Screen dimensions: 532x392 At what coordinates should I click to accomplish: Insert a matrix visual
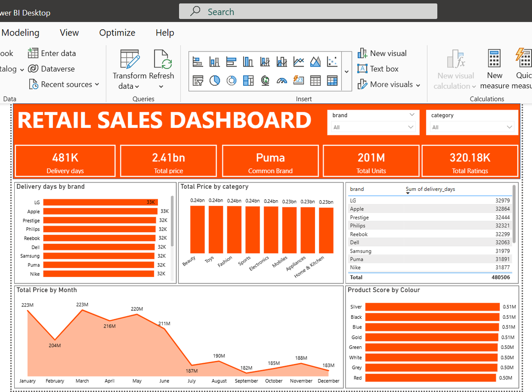(332, 80)
